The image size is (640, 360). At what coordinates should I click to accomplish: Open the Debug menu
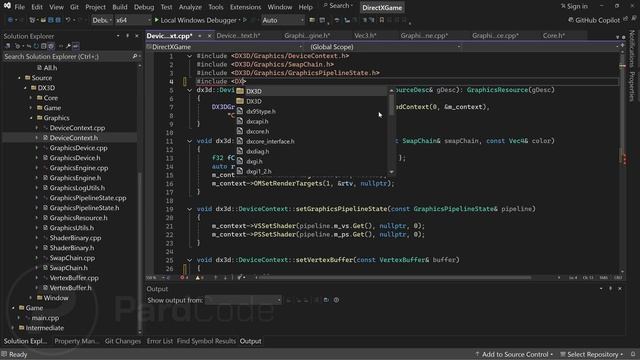144,7
